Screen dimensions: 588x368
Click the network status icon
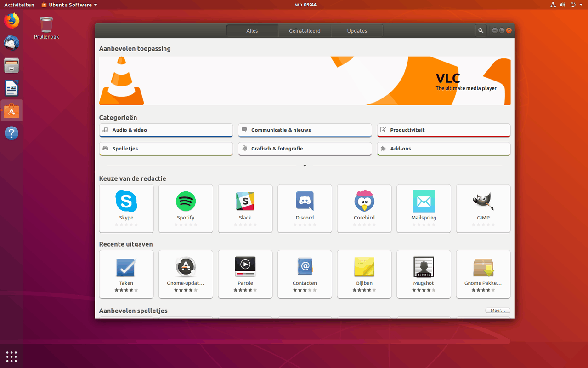pos(553,5)
